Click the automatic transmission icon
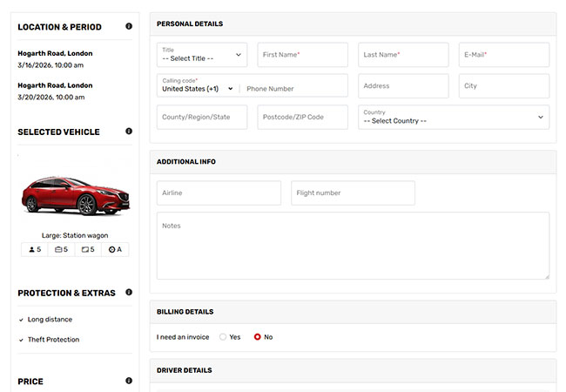Image resolution: width=566 pixels, height=392 pixels. point(112,249)
